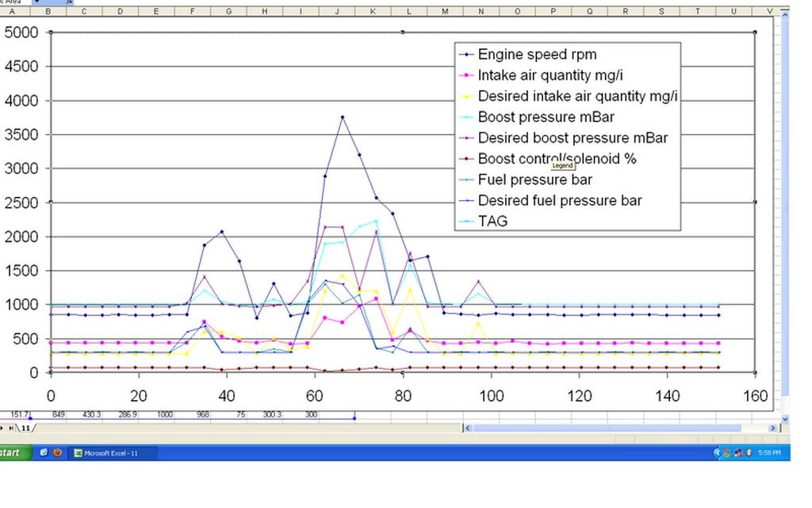
Task: Select Desired intake air quantity legend entry
Action: click(x=568, y=96)
